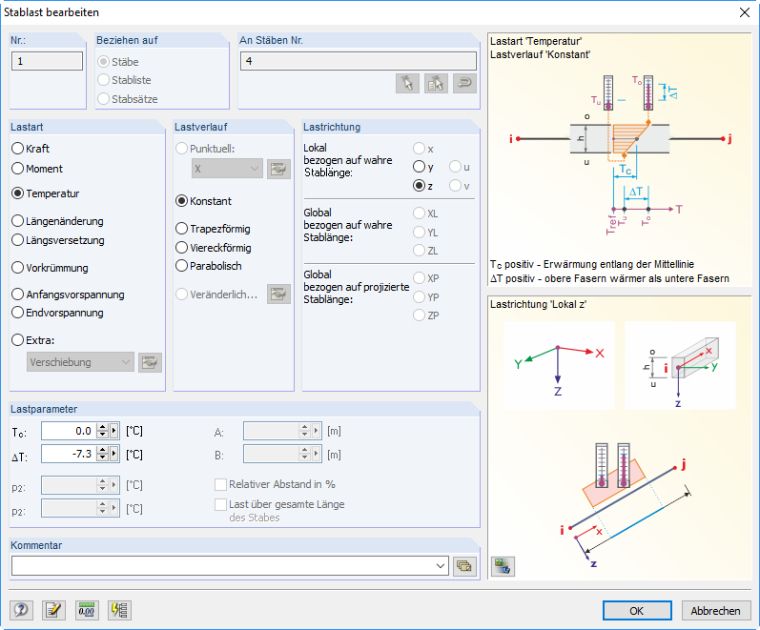Increase the To value with spinner up

coord(102,427)
